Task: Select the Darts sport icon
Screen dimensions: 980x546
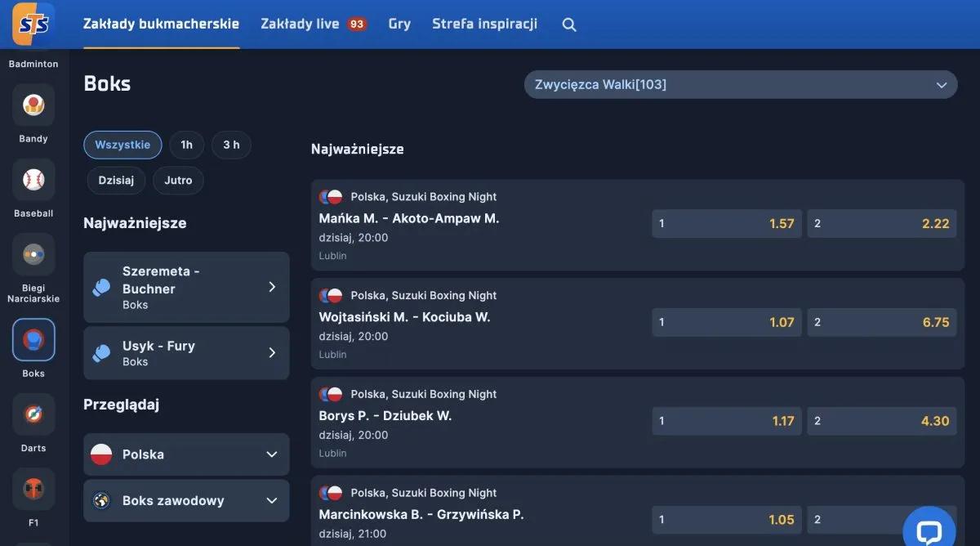Action: point(33,414)
